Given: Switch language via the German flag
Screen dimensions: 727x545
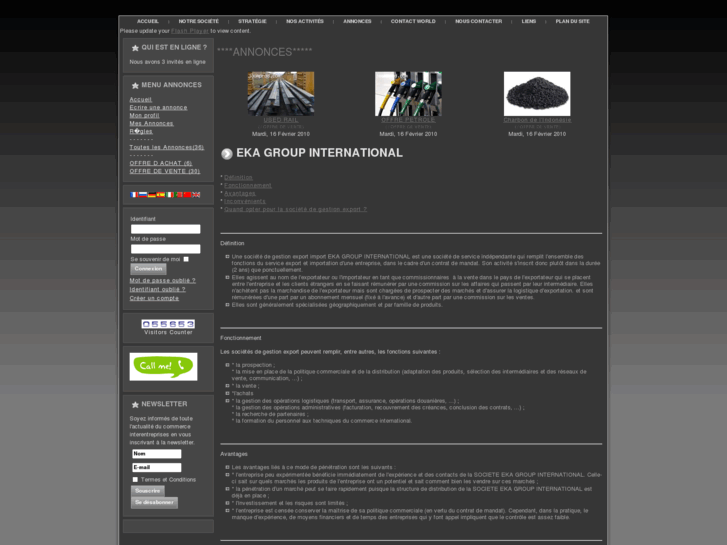Looking at the screenshot, I should coord(152,195).
